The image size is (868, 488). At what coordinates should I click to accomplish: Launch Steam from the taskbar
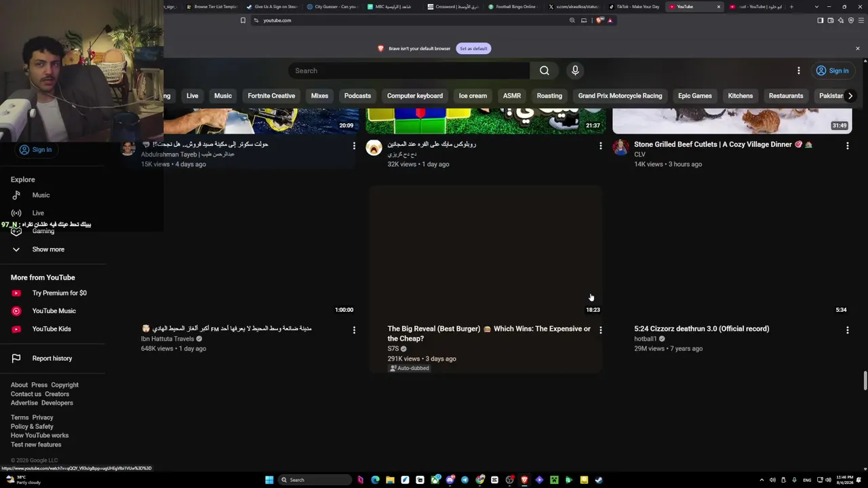(599, 480)
